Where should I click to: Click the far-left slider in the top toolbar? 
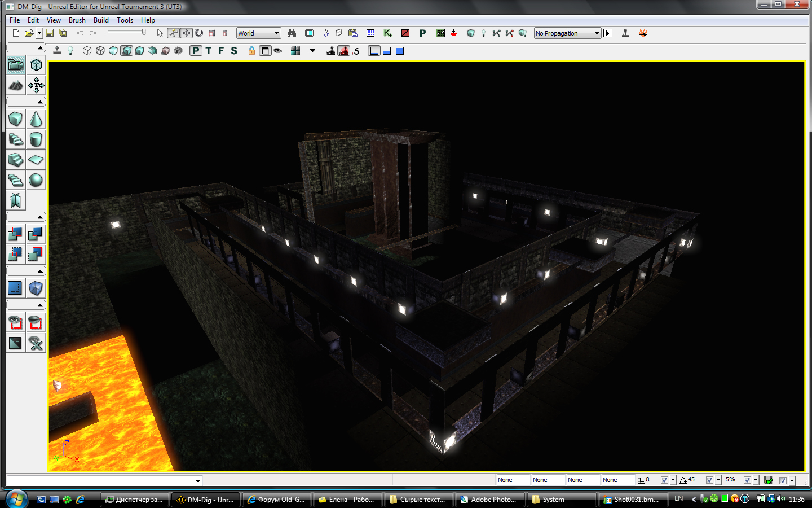pyautogui.click(x=127, y=33)
